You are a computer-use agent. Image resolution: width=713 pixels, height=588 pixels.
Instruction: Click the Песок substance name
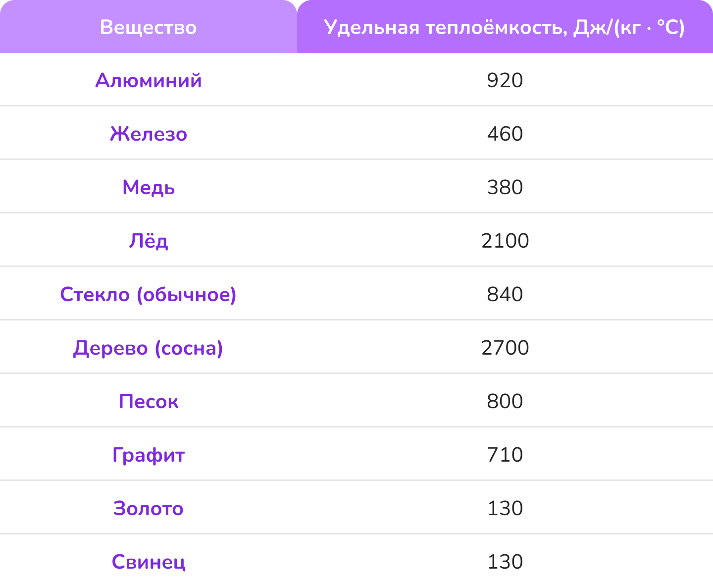[x=149, y=401]
